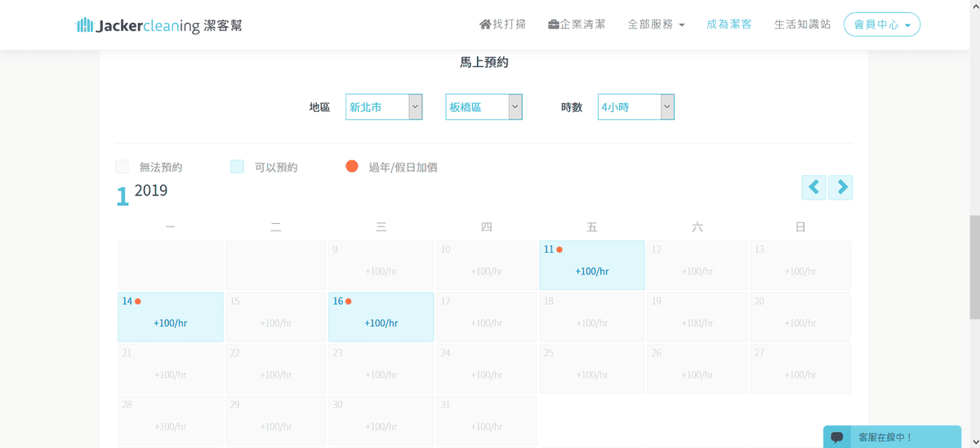The image size is (980, 448).
Task: Open the district dropdown showing 板橋區
Action: click(483, 107)
